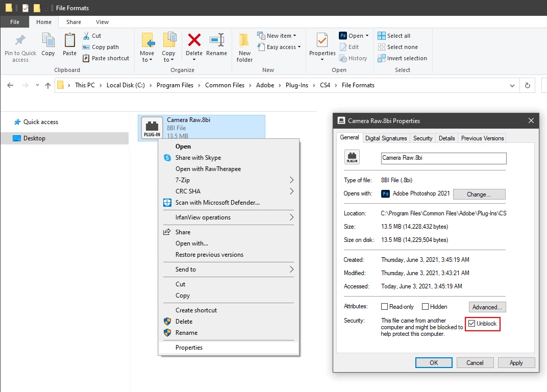The image size is (547, 392).
Task: Click the Advanced... attributes button
Action: [487, 307]
